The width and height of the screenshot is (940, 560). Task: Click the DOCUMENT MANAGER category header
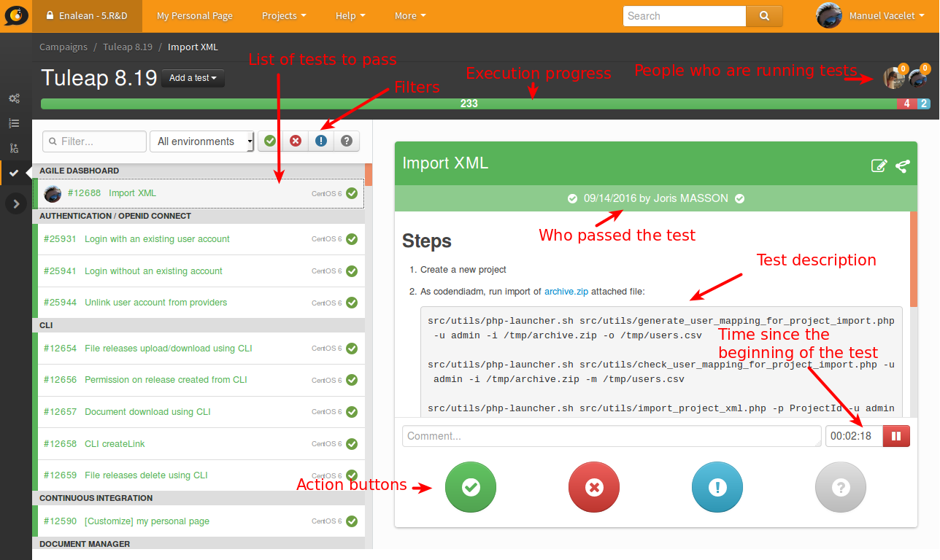pos(199,544)
